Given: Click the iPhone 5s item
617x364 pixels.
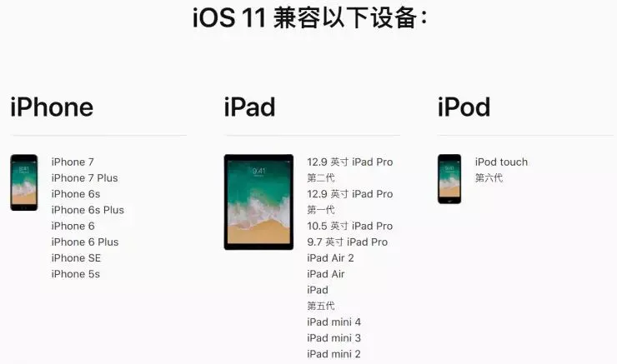Looking at the screenshot, I should [x=76, y=274].
